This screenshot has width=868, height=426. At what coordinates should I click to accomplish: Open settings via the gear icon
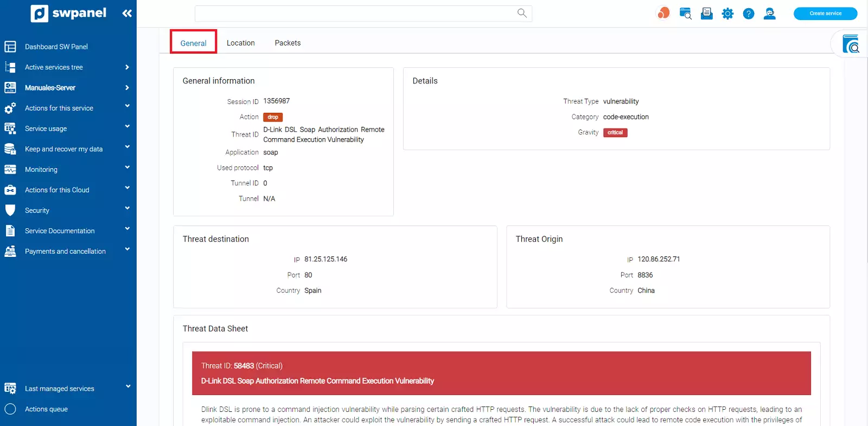point(727,14)
